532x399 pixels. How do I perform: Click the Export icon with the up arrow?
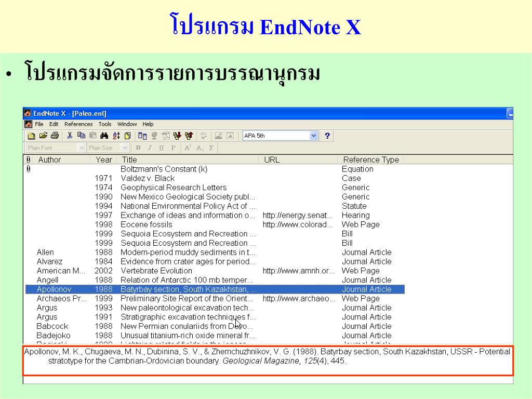[x=189, y=136]
